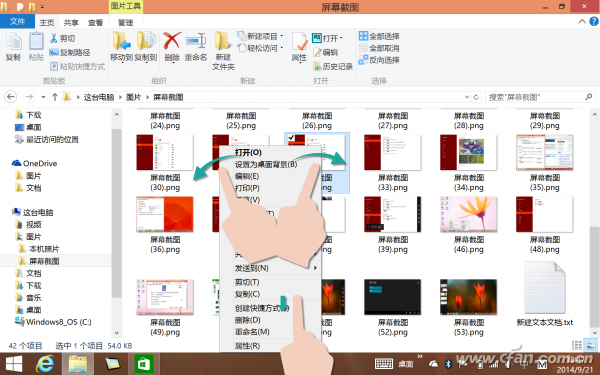Choose 打开(O) in the context menu
Image resolution: width=600 pixels, height=375 pixels.
pos(248,152)
